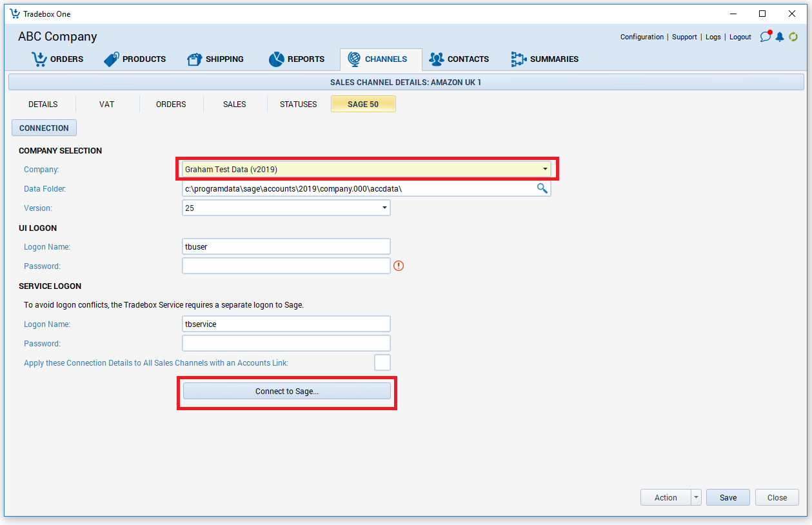Click the chat messages icon in header
Viewport: 812px width, 525px height.
tap(766, 37)
